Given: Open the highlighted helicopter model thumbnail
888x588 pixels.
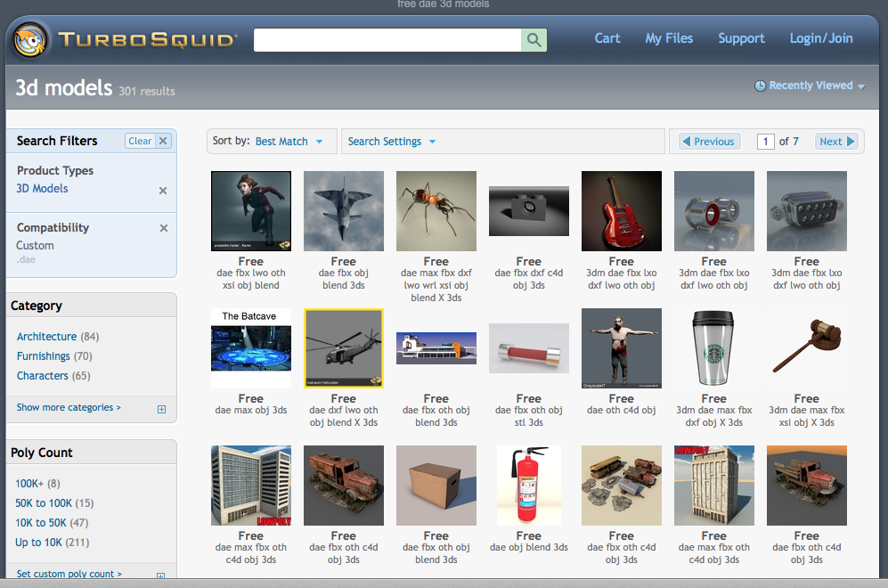Looking at the screenshot, I should (343, 347).
